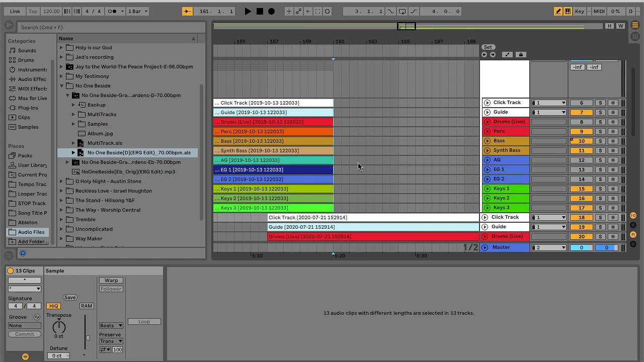Enable the Arrangement Record button
This screenshot has height=362, width=644.
tap(272, 11)
